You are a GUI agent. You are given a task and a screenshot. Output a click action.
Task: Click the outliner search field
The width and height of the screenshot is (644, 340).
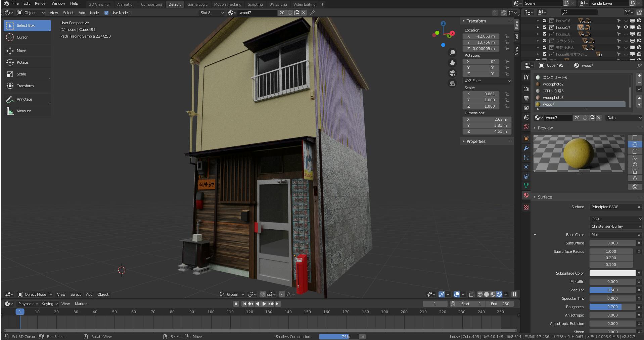[x=579, y=12]
